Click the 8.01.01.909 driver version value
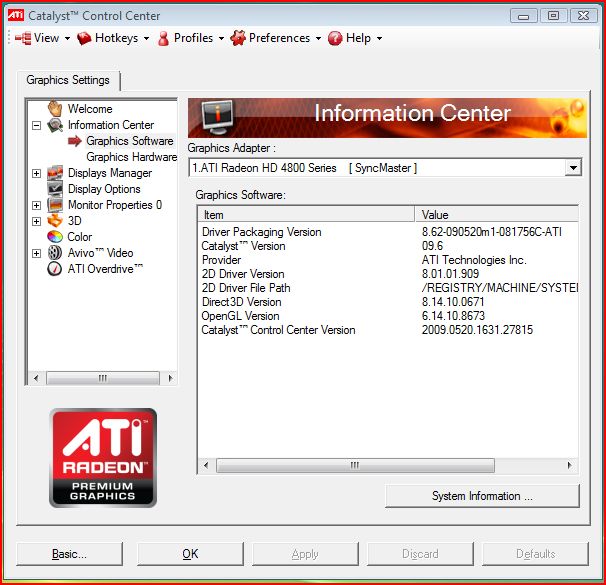Screen dimensions: 606x585 (450, 274)
